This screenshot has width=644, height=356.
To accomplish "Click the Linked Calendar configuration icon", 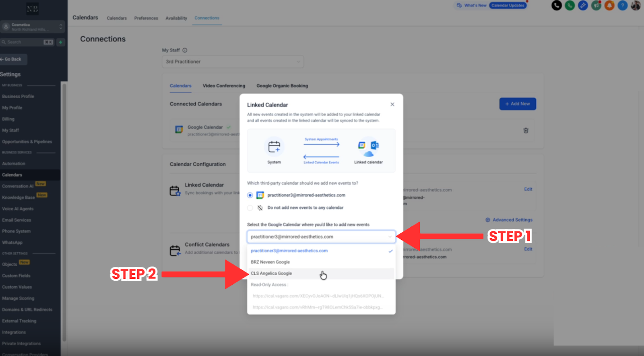I will pos(175,191).
